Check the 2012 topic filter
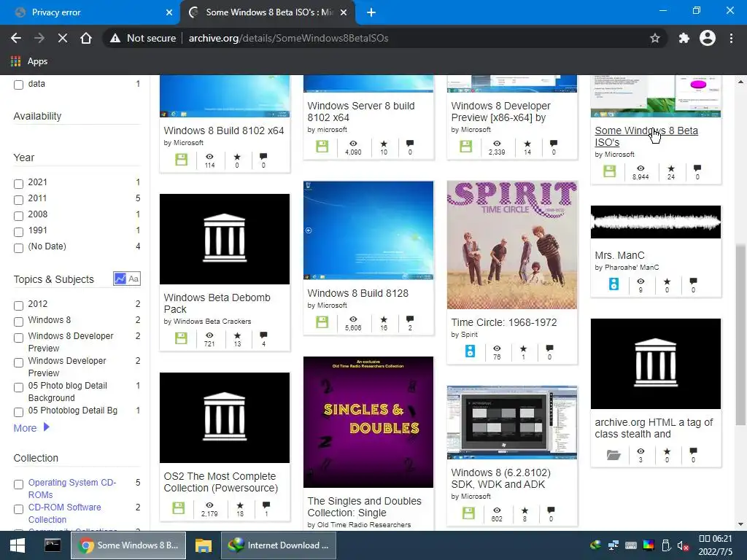 (x=18, y=306)
